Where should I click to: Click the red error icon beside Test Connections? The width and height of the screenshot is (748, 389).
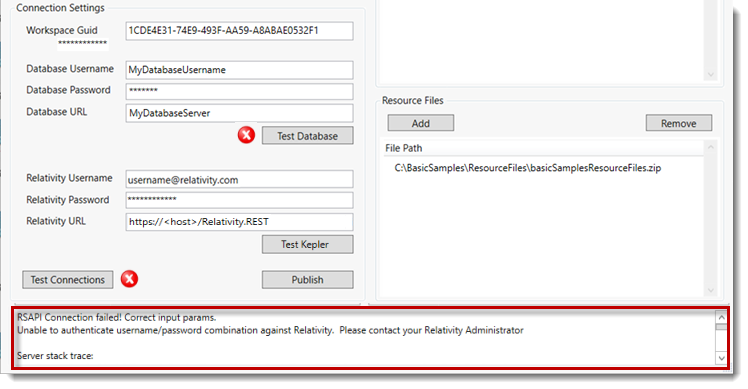[x=129, y=279]
